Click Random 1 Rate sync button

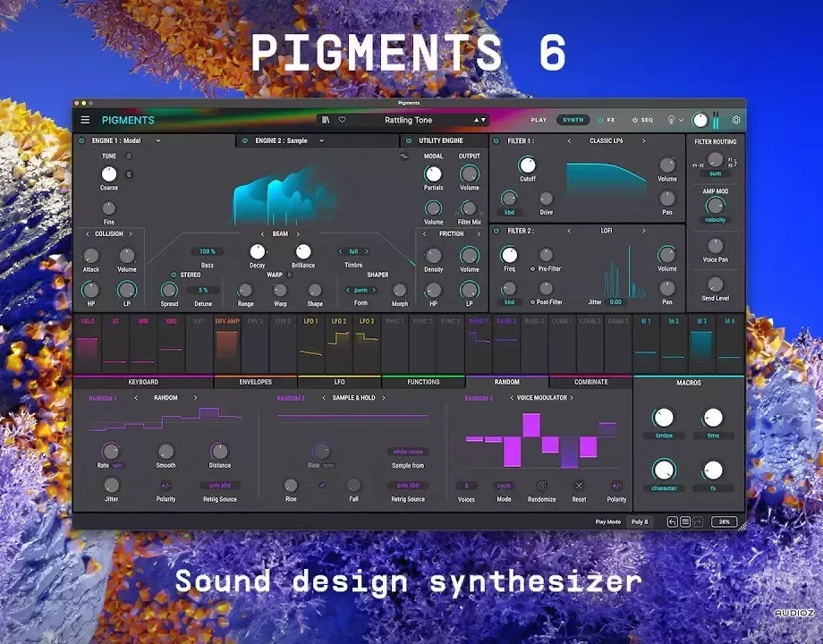click(117, 465)
